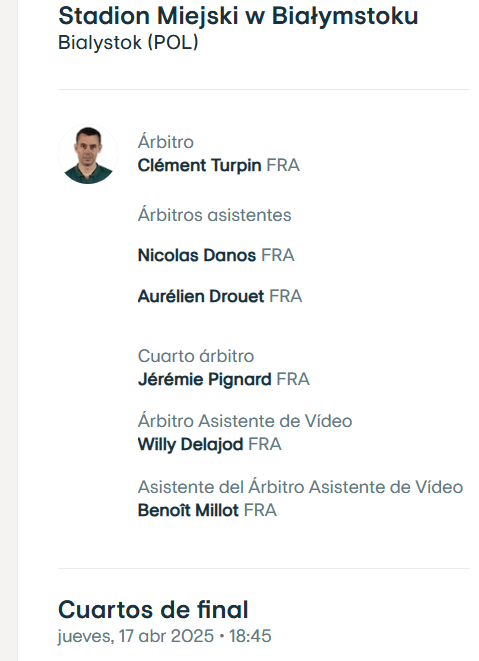Click the Cuarto árbitro label
The height and width of the screenshot is (661, 479).
tap(196, 356)
